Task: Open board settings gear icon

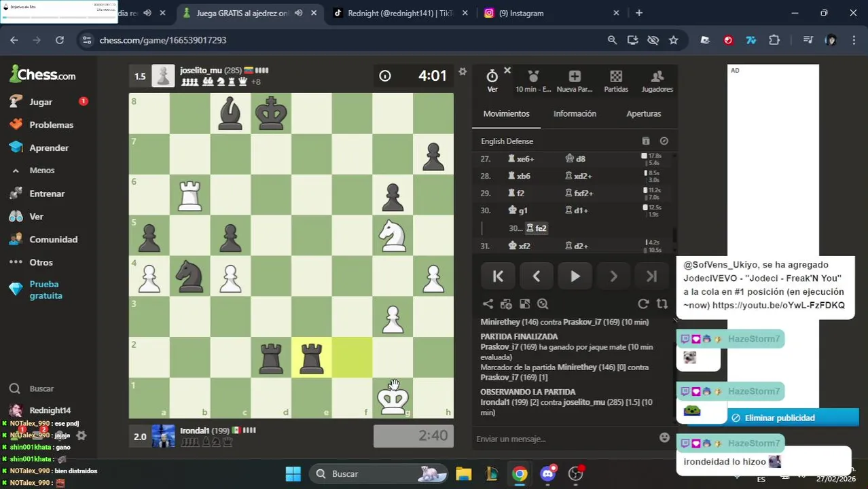Action: tap(463, 71)
